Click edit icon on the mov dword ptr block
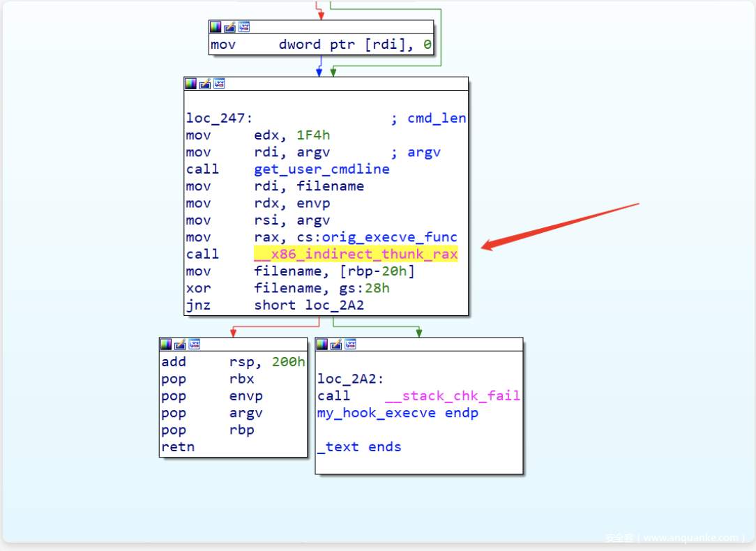Screen dimensions: 756x551 point(230,27)
